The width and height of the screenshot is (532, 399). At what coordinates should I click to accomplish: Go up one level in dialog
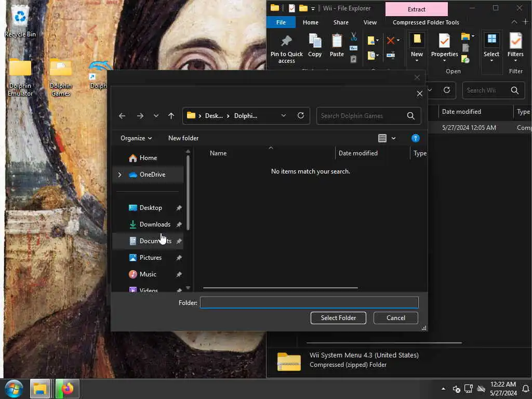171,116
